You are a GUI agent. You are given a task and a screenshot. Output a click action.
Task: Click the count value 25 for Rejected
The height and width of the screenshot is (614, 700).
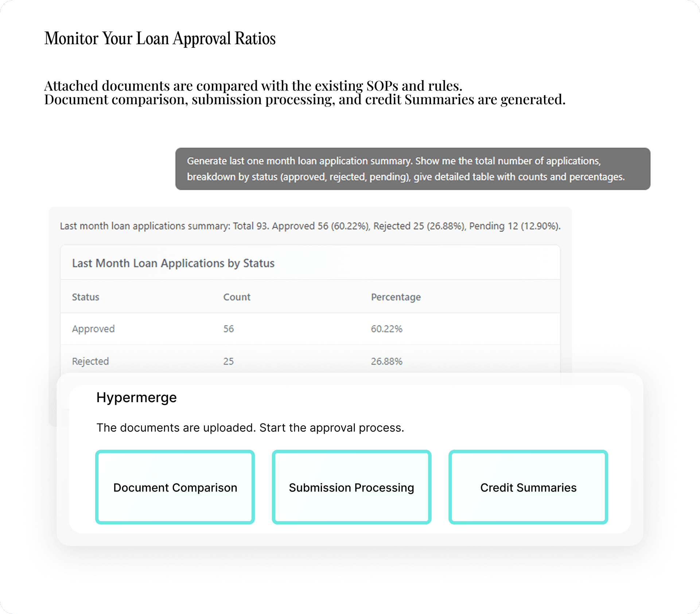(228, 361)
